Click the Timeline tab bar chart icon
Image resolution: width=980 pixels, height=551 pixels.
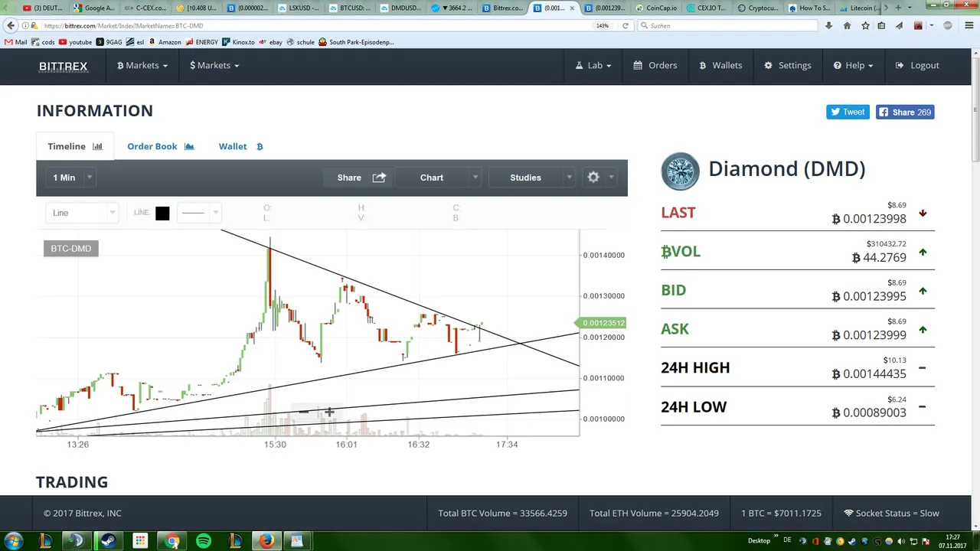97,146
